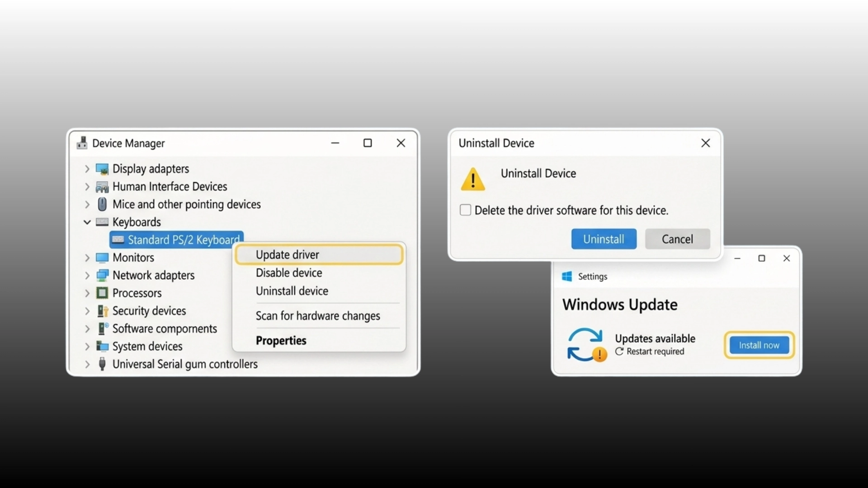868x488 pixels.
Task: Click Cancel in Uninstall Device dialog
Action: tap(677, 239)
